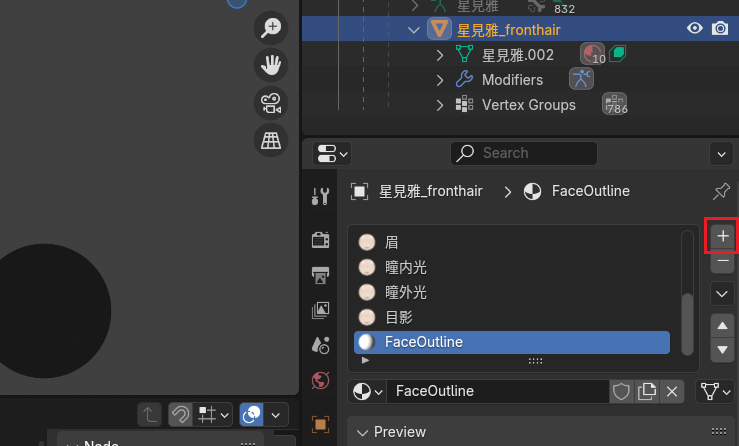This screenshot has width=739, height=446.
Task: Open the World properties tab
Action: tap(321, 380)
